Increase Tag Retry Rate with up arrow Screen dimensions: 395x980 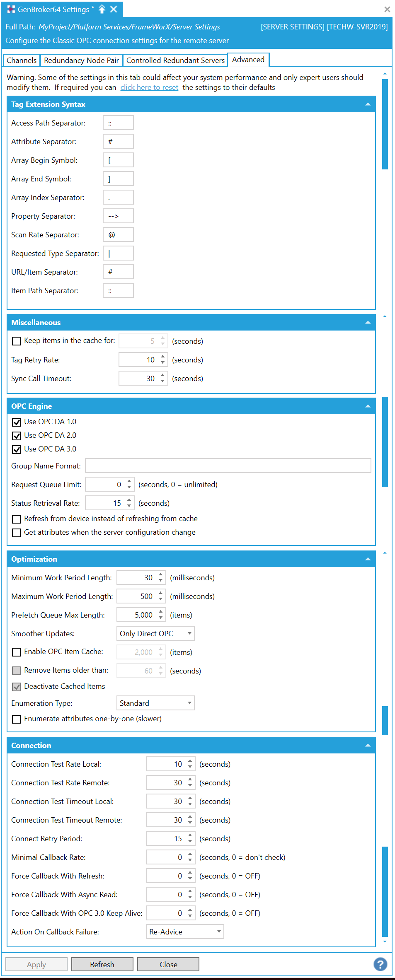pyautogui.click(x=163, y=357)
